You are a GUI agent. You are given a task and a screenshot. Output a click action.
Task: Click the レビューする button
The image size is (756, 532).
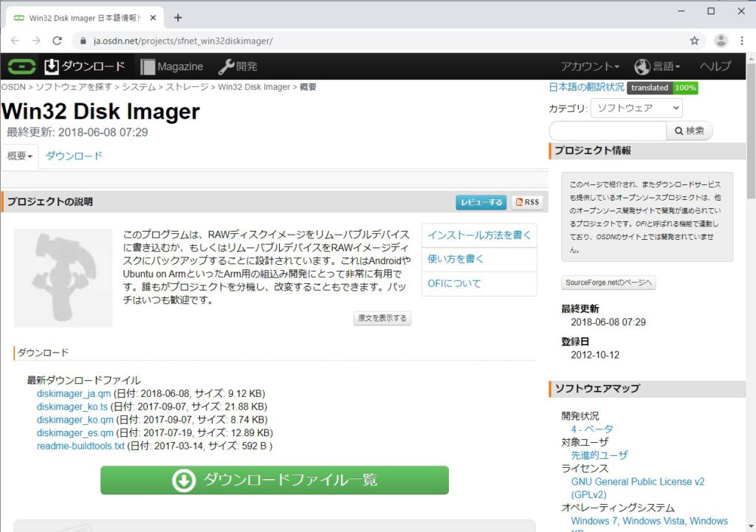point(481,202)
